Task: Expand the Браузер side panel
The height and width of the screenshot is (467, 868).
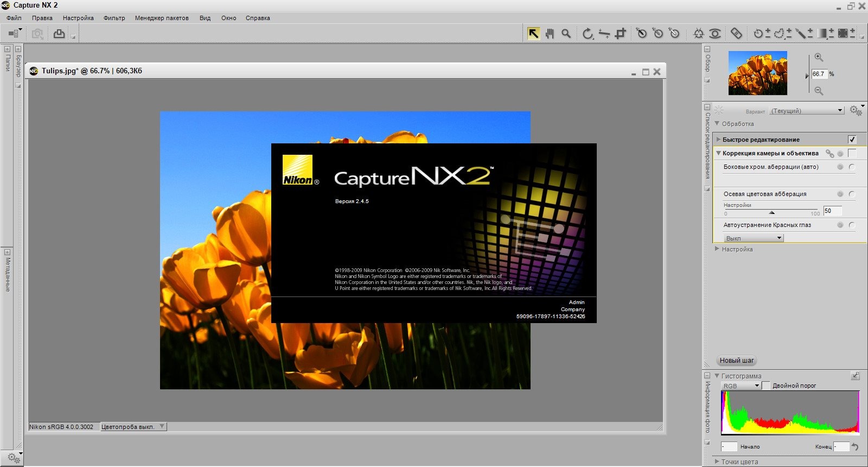Action: 18,49
